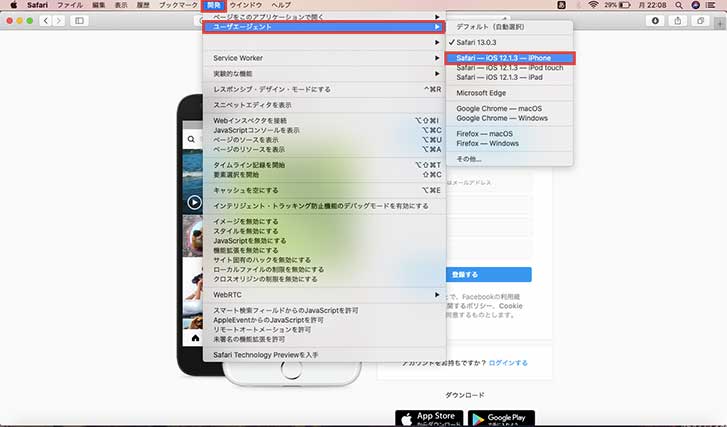The image size is (727, 427).
Task: Add a new tab with plus button
Action: coord(721,23)
